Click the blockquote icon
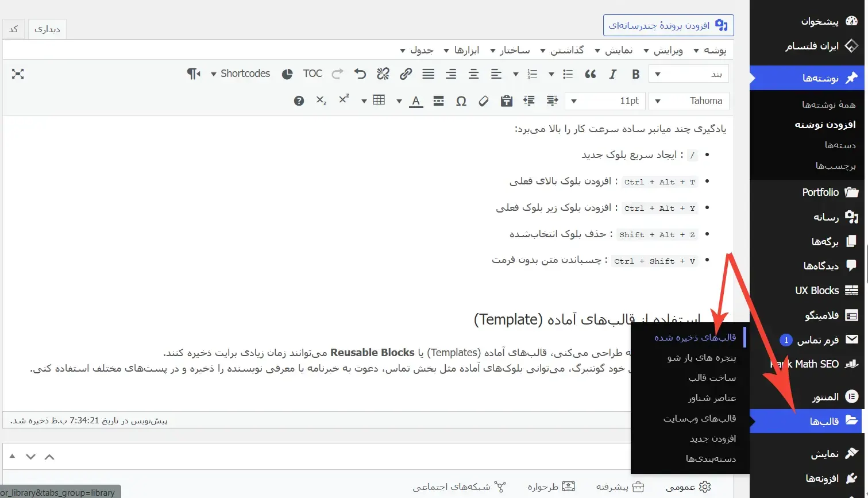Image resolution: width=868 pixels, height=498 pixels. pos(590,74)
